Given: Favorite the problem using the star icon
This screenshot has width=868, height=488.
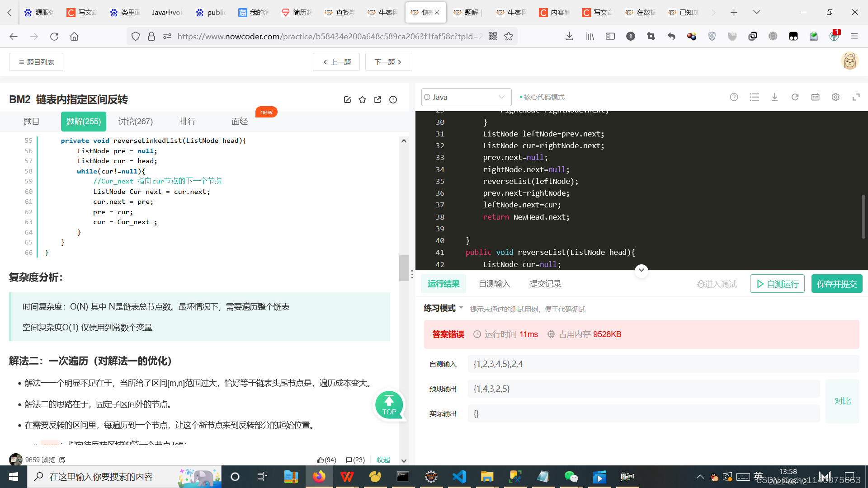Looking at the screenshot, I should pos(362,99).
